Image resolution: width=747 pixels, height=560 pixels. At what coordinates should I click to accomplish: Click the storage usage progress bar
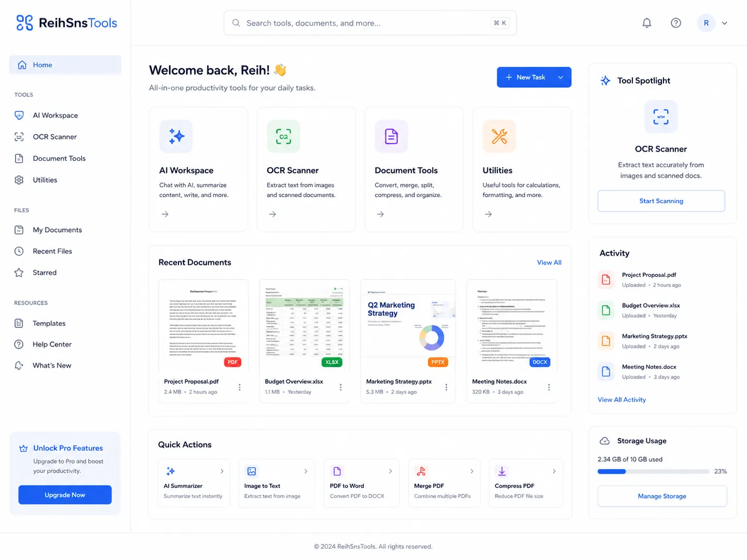(653, 471)
